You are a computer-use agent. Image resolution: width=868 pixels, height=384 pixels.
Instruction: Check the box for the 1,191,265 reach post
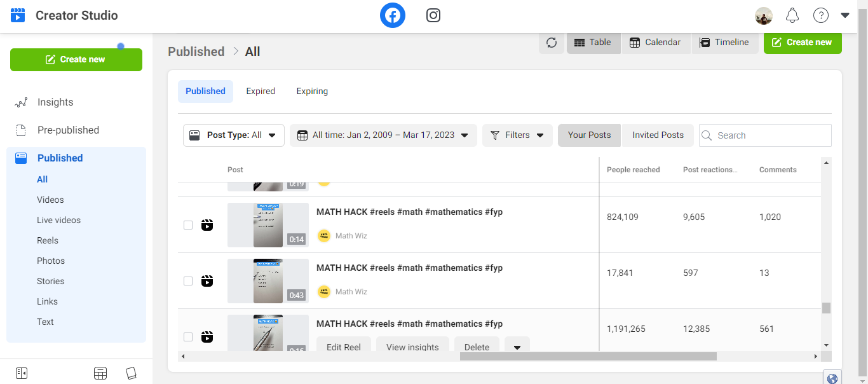click(188, 337)
